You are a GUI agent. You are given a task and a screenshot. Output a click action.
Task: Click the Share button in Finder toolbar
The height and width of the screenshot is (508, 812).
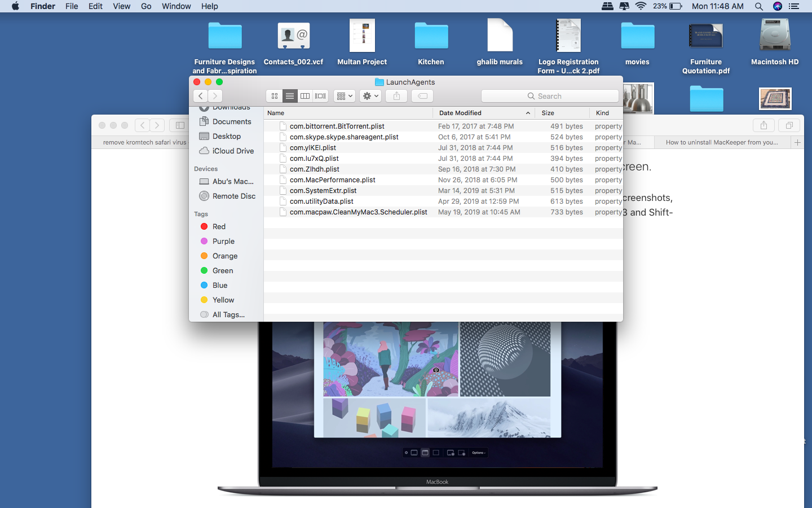pyautogui.click(x=396, y=96)
